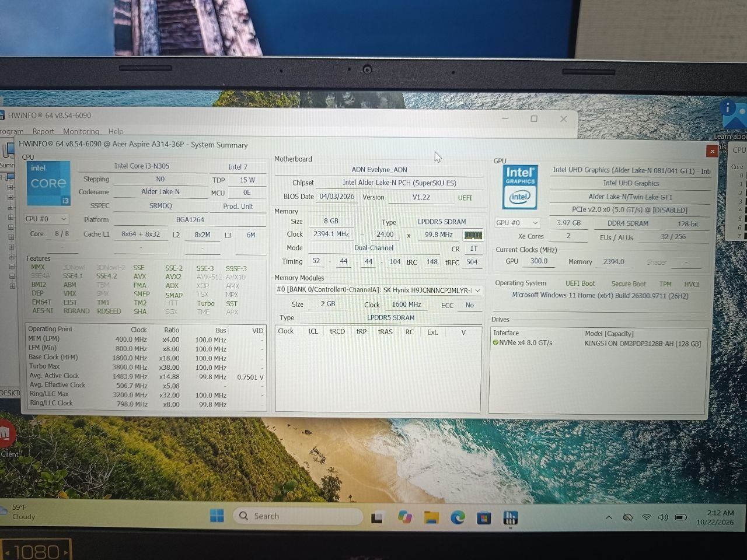Screen dimensions: 747x560
Task: Click the 'AVX2' CPU feature flag
Action: 173,276
